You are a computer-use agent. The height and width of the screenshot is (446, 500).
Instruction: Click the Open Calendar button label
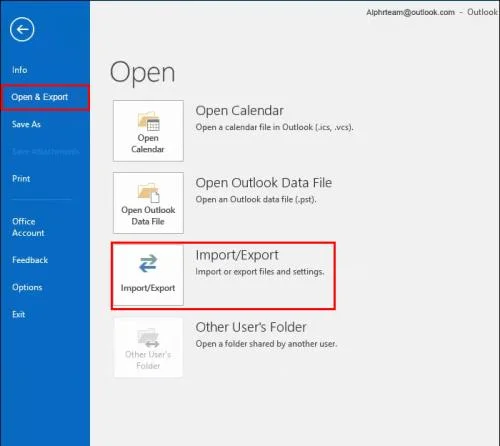tap(148, 143)
